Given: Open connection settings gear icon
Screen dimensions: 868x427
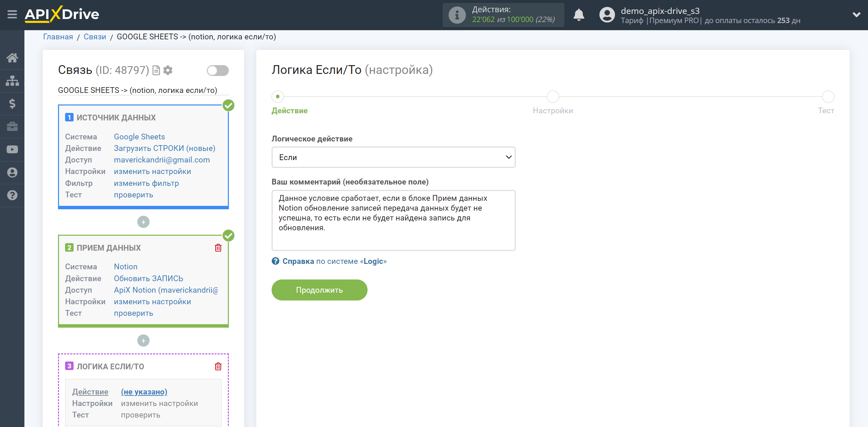Looking at the screenshot, I should (168, 70).
